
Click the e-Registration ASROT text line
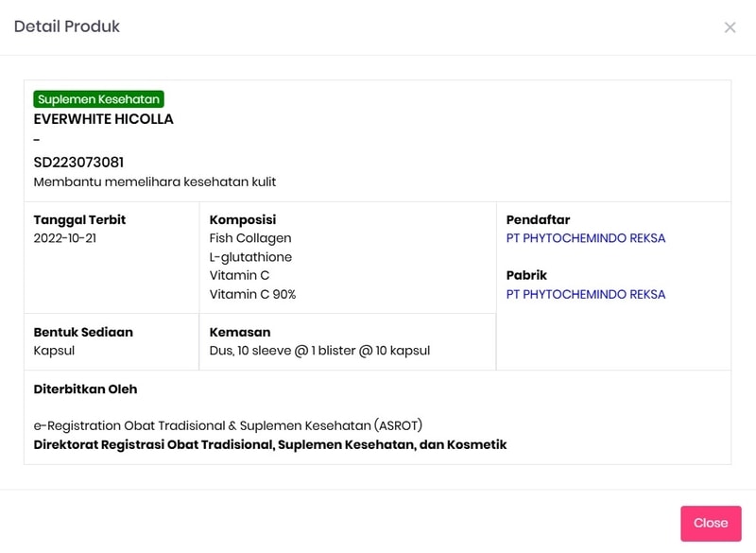(x=228, y=425)
